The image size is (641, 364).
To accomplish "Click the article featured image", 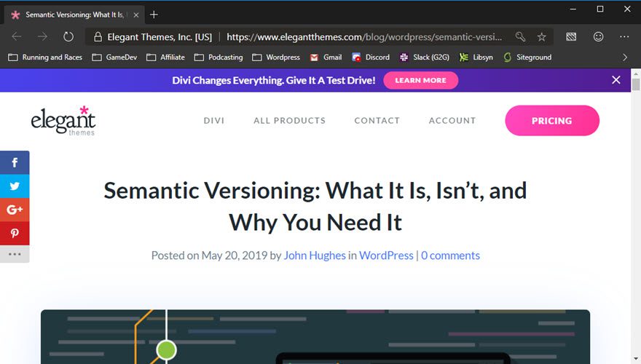I will click(x=315, y=336).
